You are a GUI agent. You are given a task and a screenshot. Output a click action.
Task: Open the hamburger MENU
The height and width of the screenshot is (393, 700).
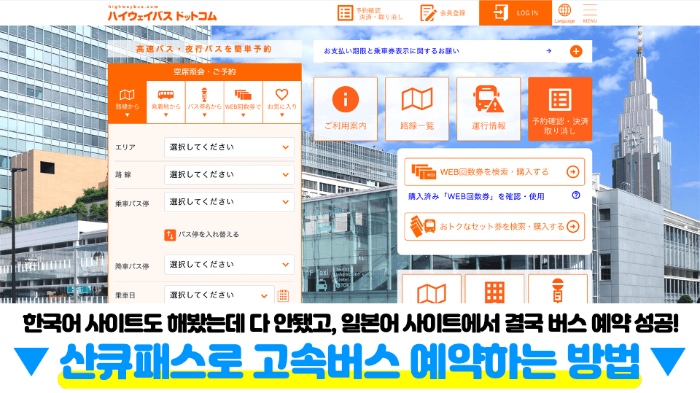[590, 13]
